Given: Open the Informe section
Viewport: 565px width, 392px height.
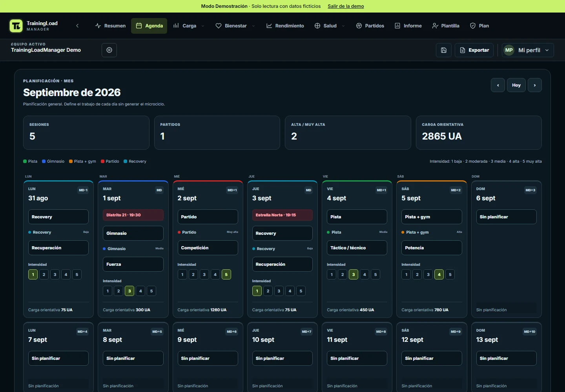Looking at the screenshot, I should [x=408, y=26].
